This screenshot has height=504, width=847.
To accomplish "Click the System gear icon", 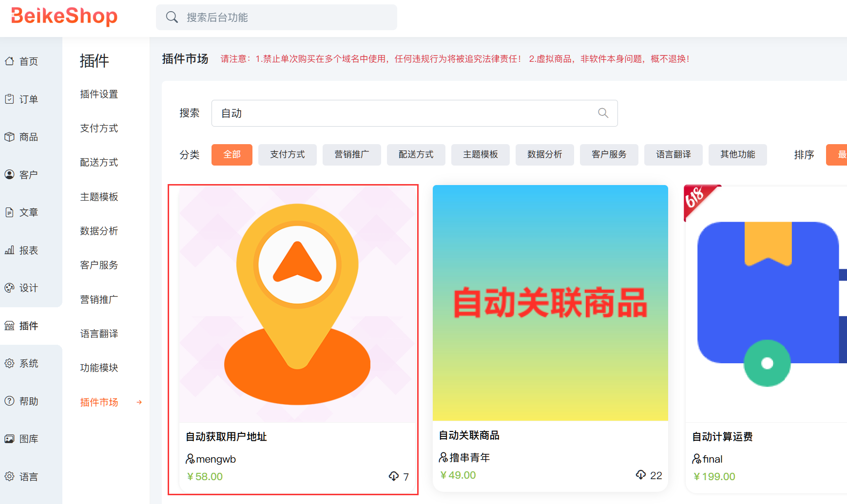I will (x=9, y=363).
